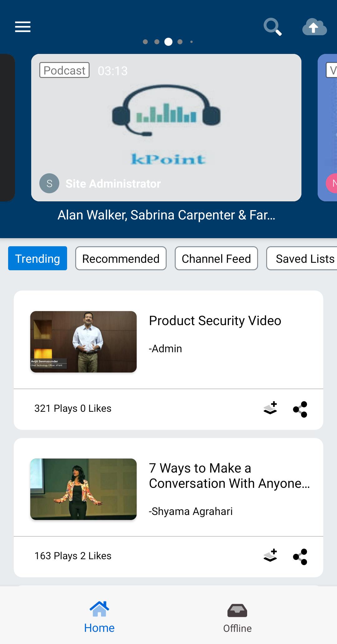Switch to the Recommended tab
Screen dimensions: 337x644
coord(121,258)
